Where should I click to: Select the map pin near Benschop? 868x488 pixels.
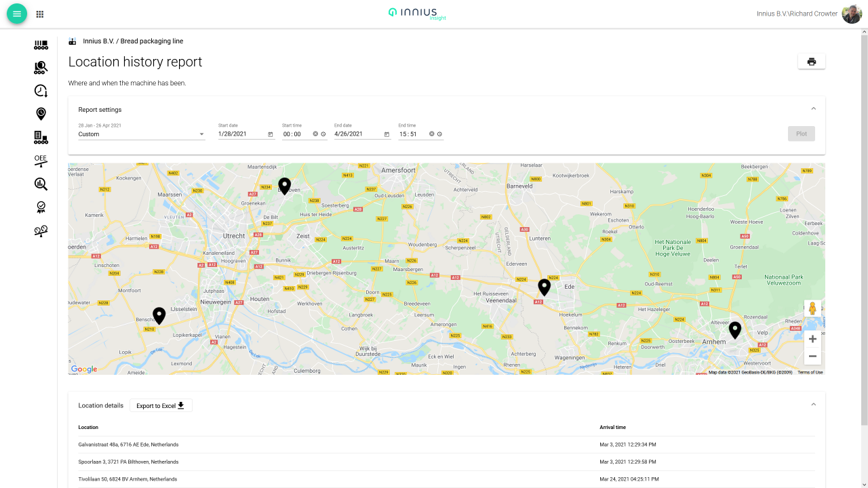pos(159,316)
